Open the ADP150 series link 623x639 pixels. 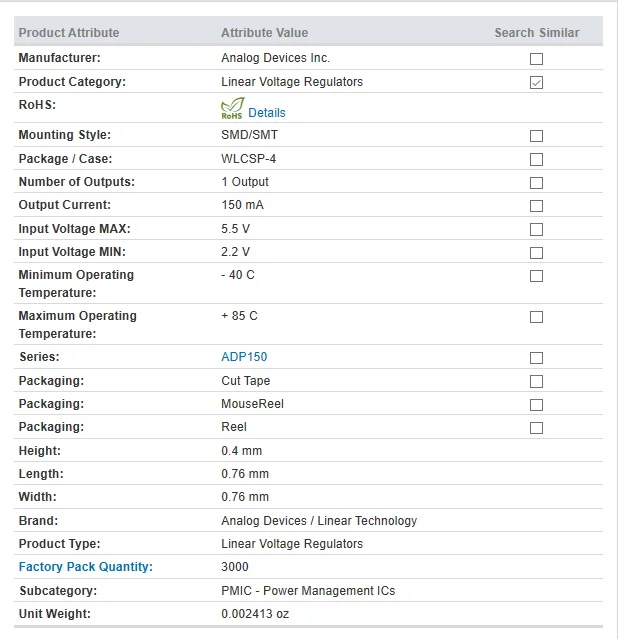244,357
